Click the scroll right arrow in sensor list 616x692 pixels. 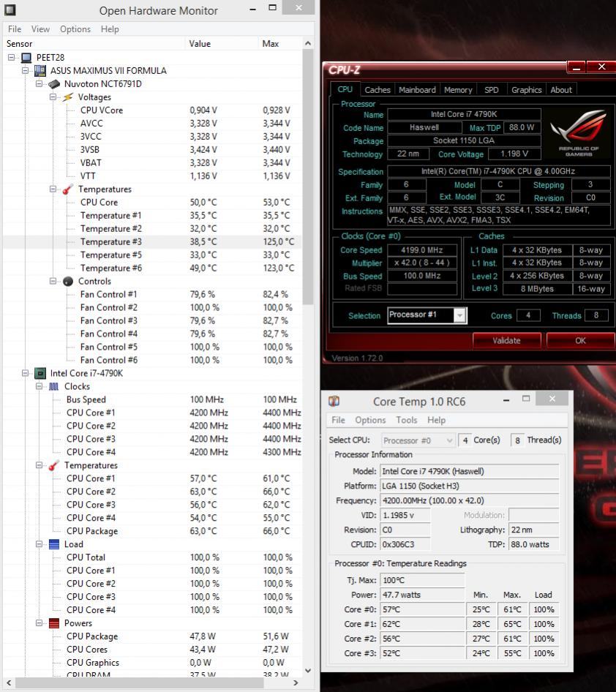pos(296,682)
